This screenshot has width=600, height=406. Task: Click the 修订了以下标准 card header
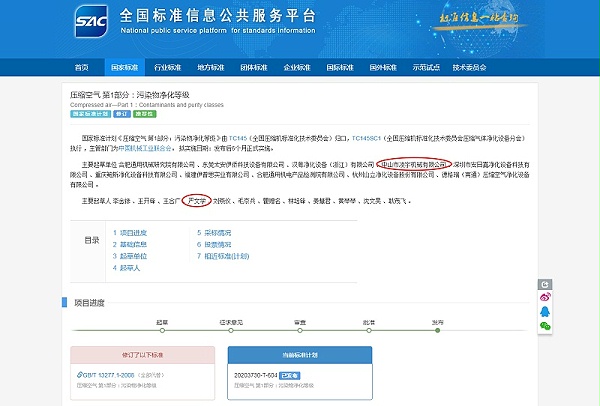[x=142, y=355]
